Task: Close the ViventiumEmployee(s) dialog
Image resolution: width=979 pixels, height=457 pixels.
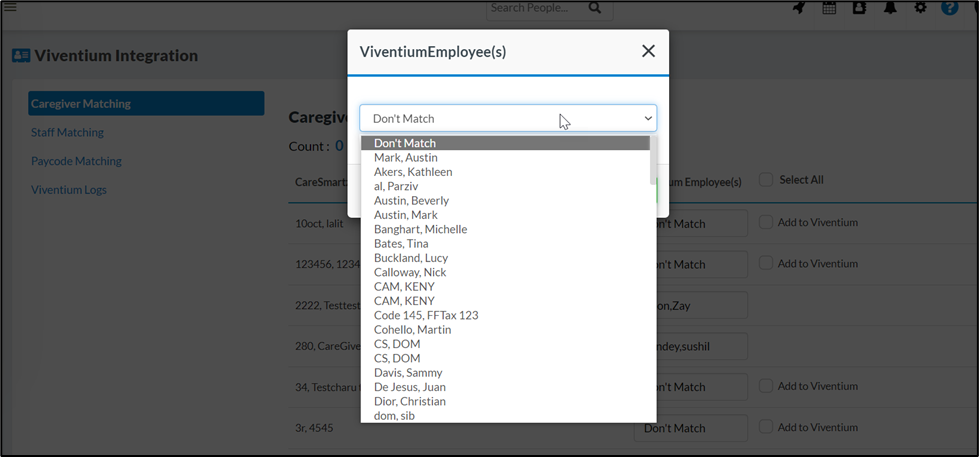Action: (648, 51)
